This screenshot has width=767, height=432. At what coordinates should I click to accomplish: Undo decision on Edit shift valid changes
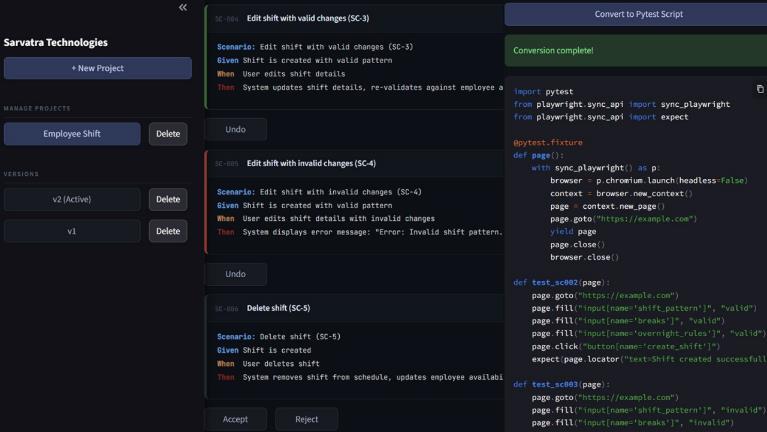point(236,129)
